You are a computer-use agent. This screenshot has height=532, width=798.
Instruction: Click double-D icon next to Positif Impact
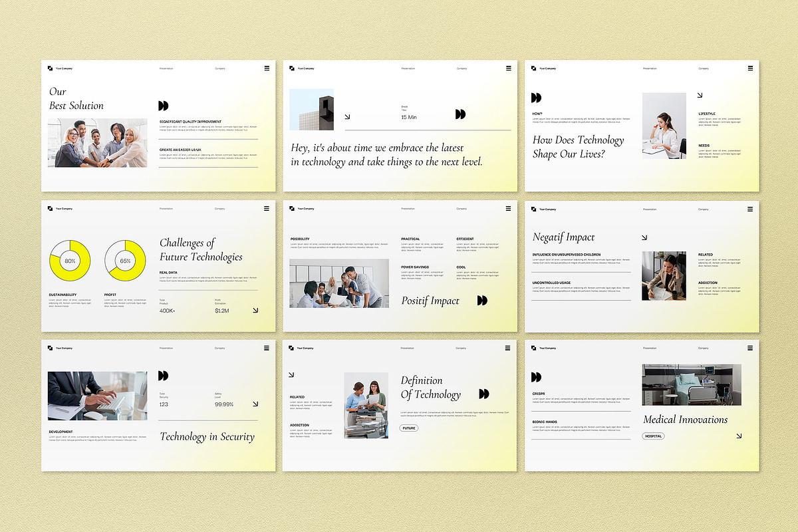482,301
